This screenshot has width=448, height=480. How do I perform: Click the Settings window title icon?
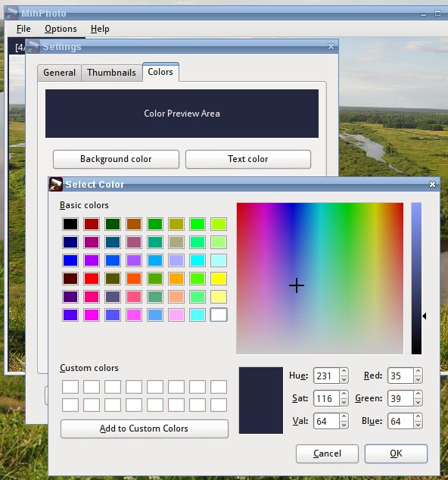[33, 46]
